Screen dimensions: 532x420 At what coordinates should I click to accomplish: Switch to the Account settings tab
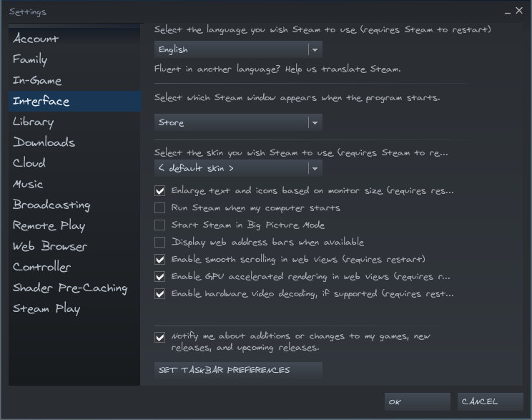(36, 39)
